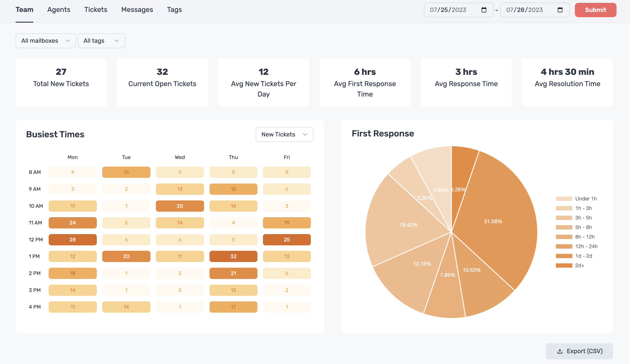
Task: Click the Submit button
Action: pyautogui.click(x=595, y=10)
